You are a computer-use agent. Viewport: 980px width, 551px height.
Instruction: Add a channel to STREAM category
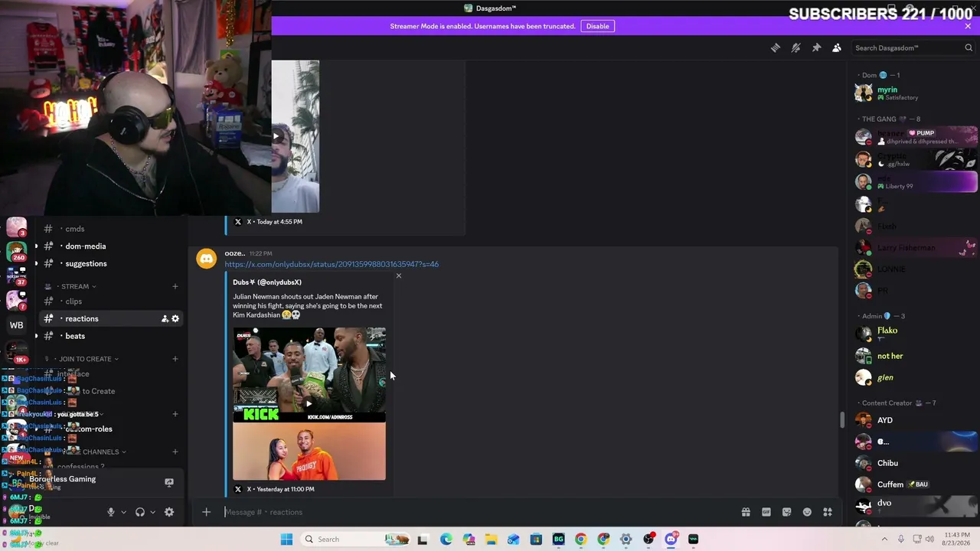coord(175,286)
